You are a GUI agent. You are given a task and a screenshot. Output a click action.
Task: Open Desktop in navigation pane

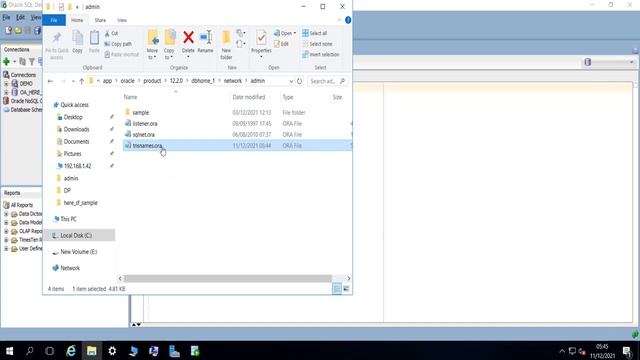pyautogui.click(x=73, y=117)
